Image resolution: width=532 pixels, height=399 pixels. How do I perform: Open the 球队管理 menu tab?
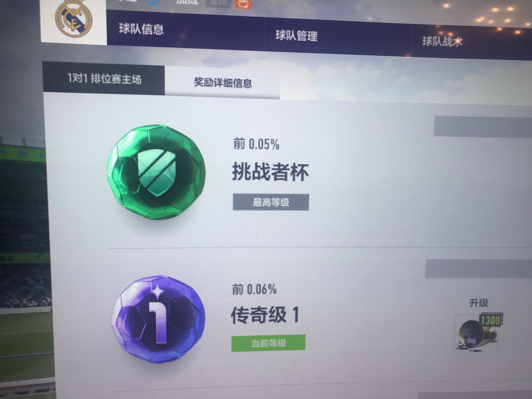296,35
